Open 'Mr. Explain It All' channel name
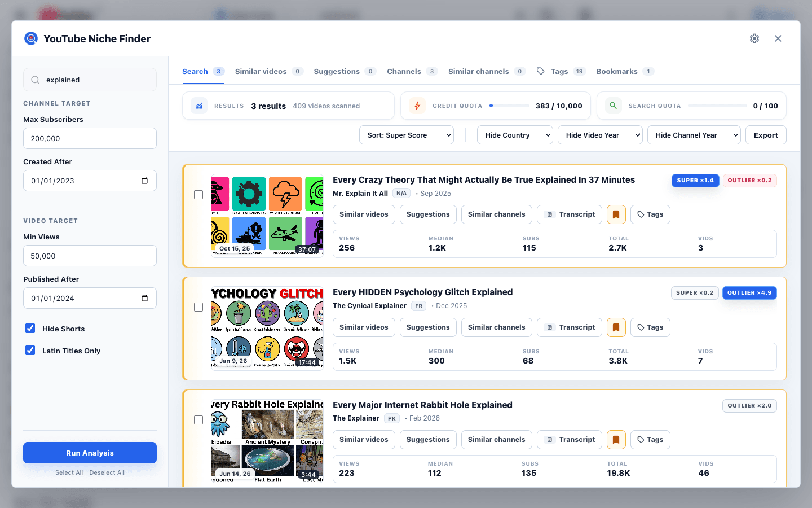Screen dimensions: 812x508 [x=360, y=194]
